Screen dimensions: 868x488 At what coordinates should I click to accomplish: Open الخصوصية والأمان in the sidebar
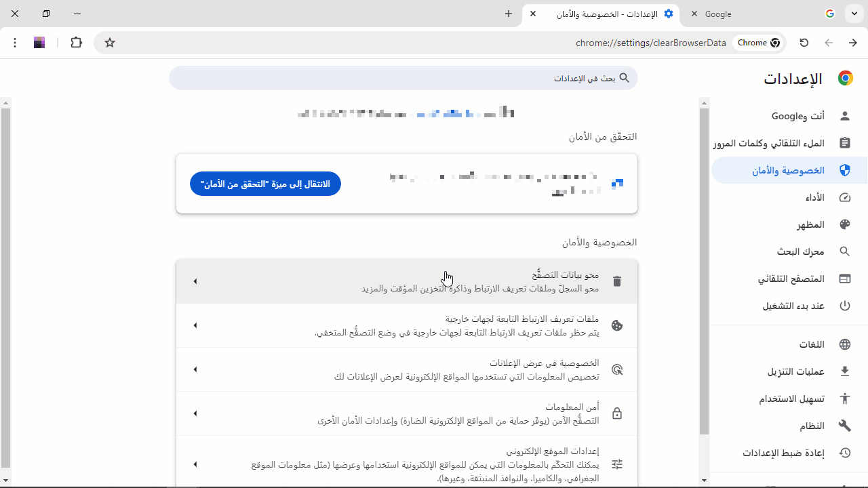789,170
